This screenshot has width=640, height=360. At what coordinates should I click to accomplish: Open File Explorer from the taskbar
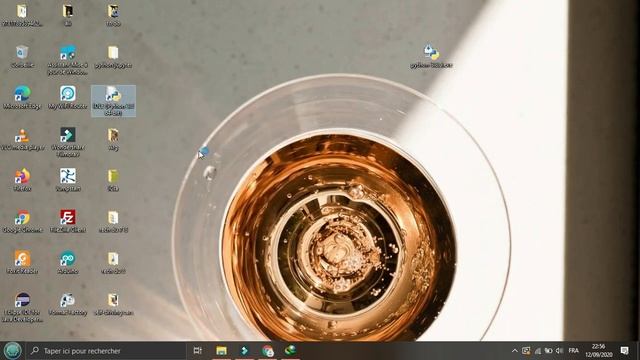point(222,351)
